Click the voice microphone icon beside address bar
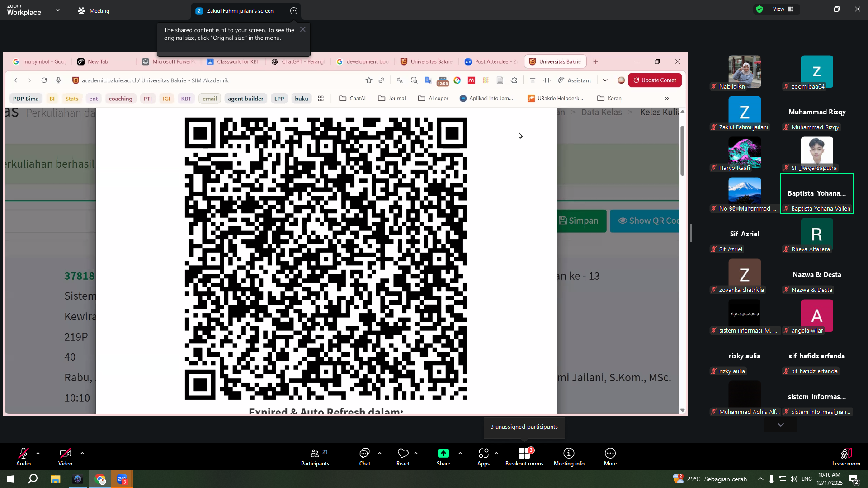Viewport: 868px width, 488px height. [58, 80]
